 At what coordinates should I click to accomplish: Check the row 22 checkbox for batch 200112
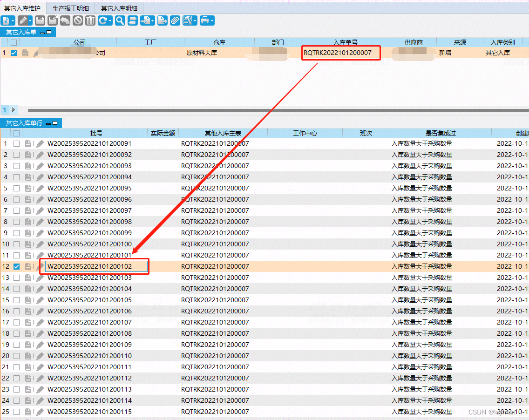point(16,378)
